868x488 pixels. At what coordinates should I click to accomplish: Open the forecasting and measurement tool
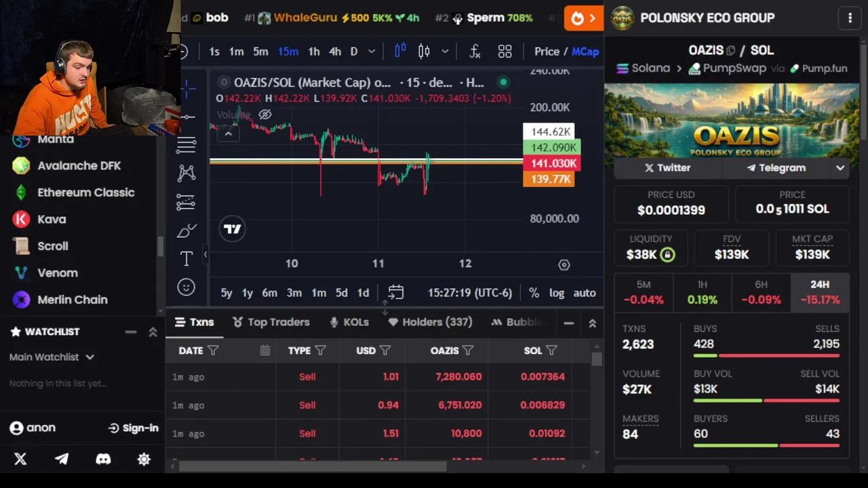186,202
